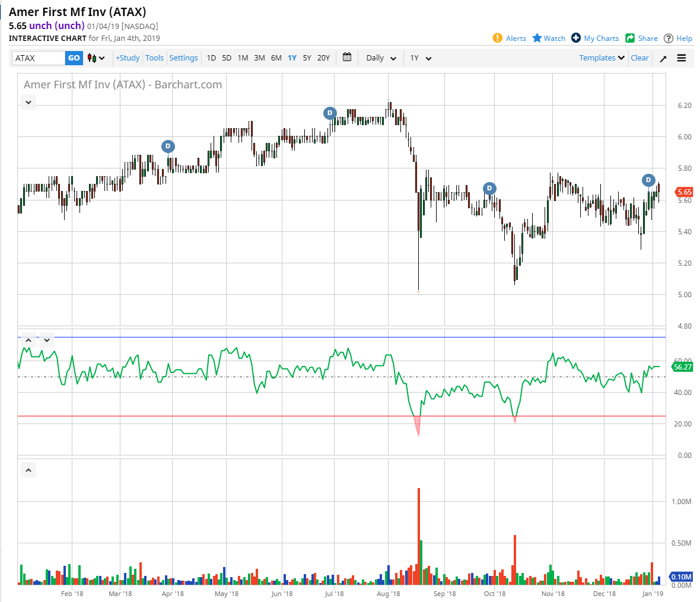Move volume pane up with chevron

click(28, 470)
